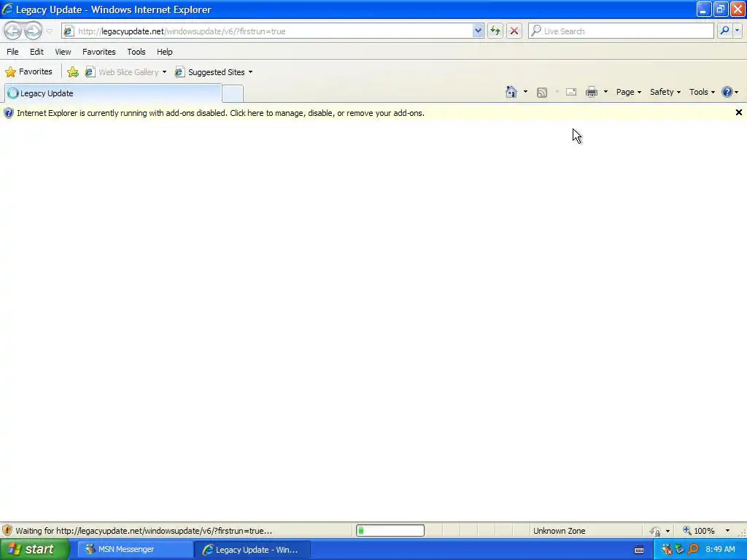Click the Read Mail envelope icon
Viewport: 747px width, 560px height.
coord(571,92)
